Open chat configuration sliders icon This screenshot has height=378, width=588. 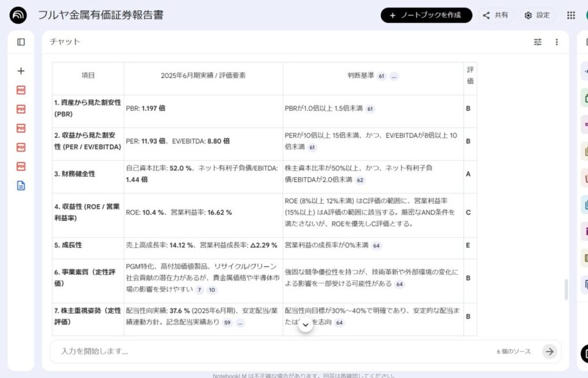coord(537,42)
